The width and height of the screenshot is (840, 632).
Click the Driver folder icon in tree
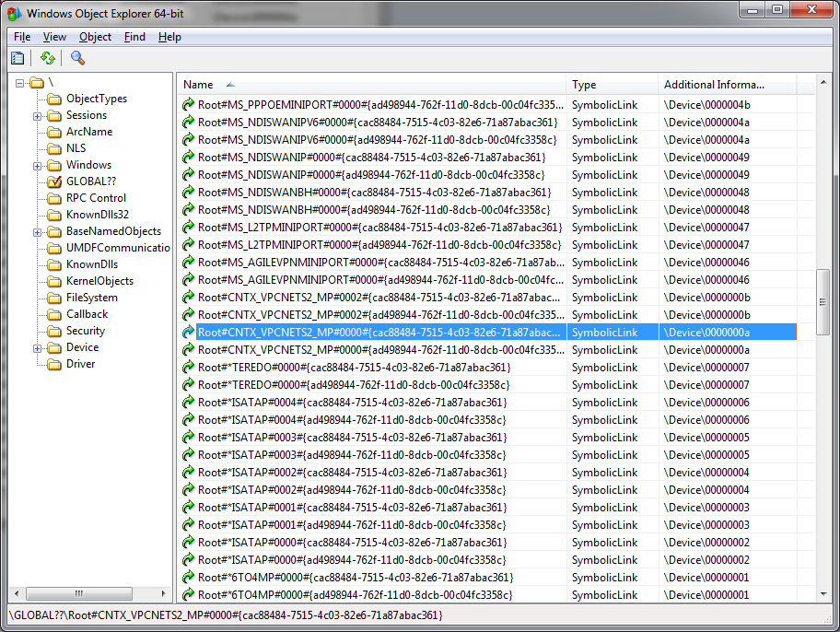tap(54, 364)
